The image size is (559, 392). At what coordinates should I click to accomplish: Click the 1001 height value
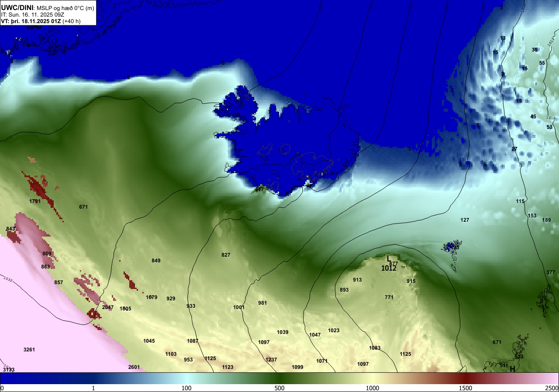pos(239,307)
